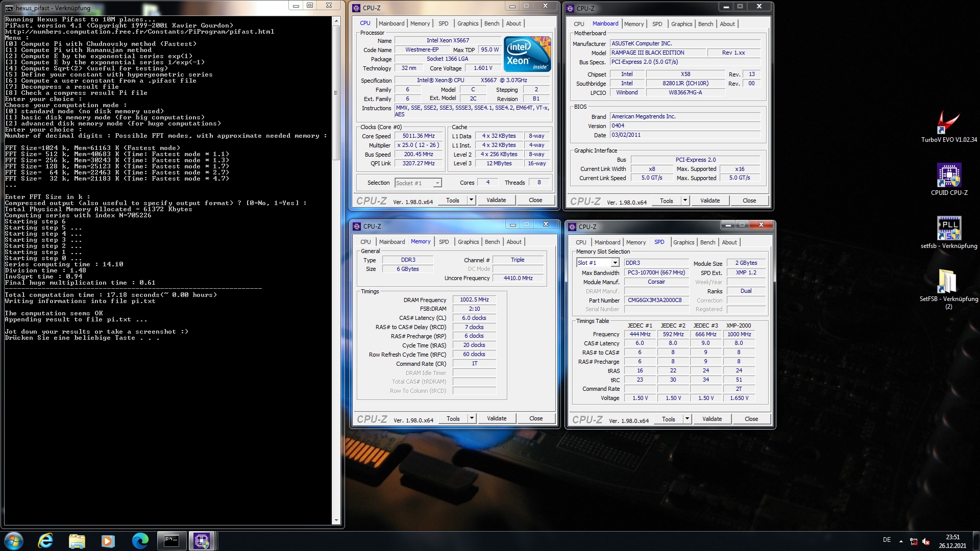Screen dimensions: 980x551
Task: Click Tools button in Mainboard window
Action: (666, 201)
